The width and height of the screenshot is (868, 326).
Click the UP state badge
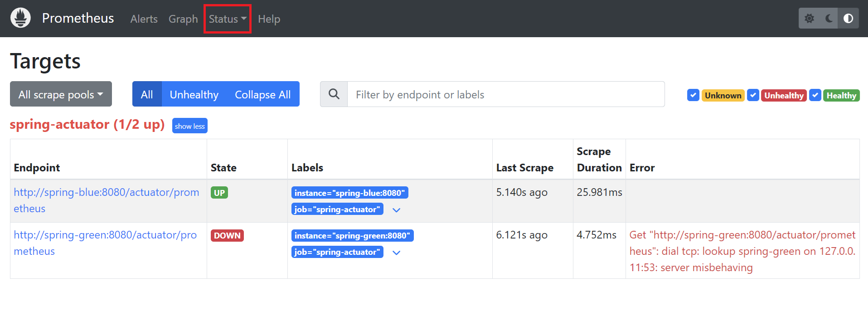pyautogui.click(x=219, y=193)
